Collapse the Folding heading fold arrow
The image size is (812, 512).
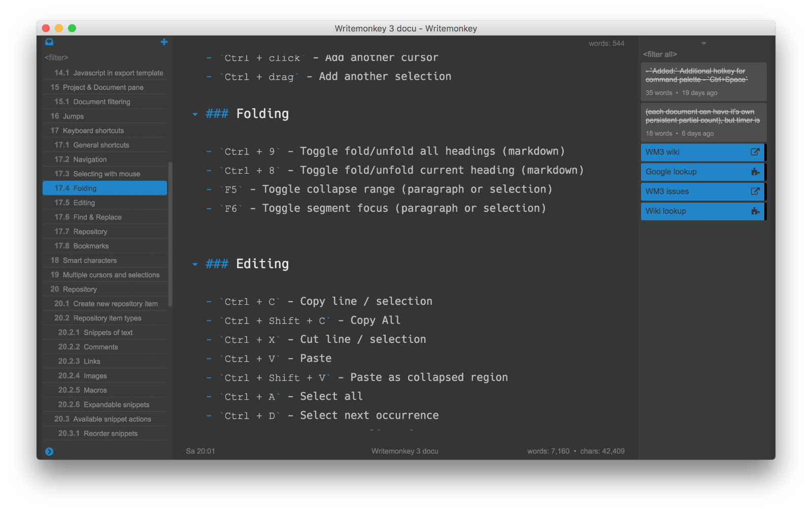[x=195, y=114]
